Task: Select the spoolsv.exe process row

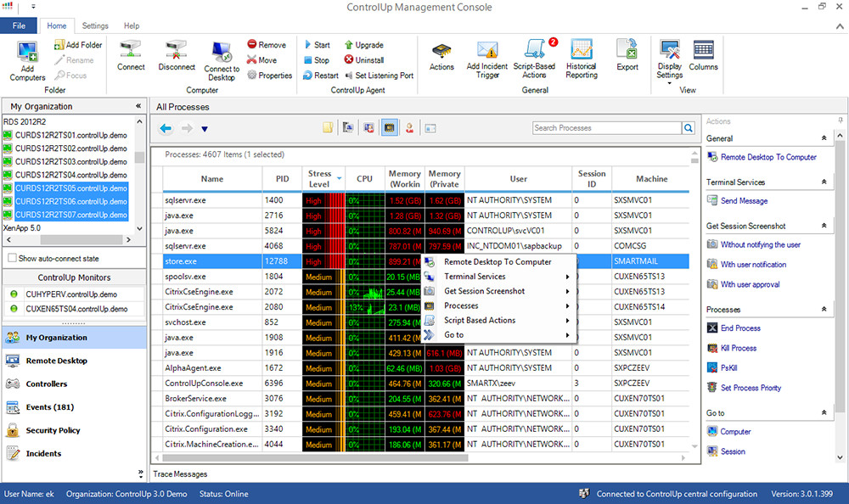Action: coord(425,276)
